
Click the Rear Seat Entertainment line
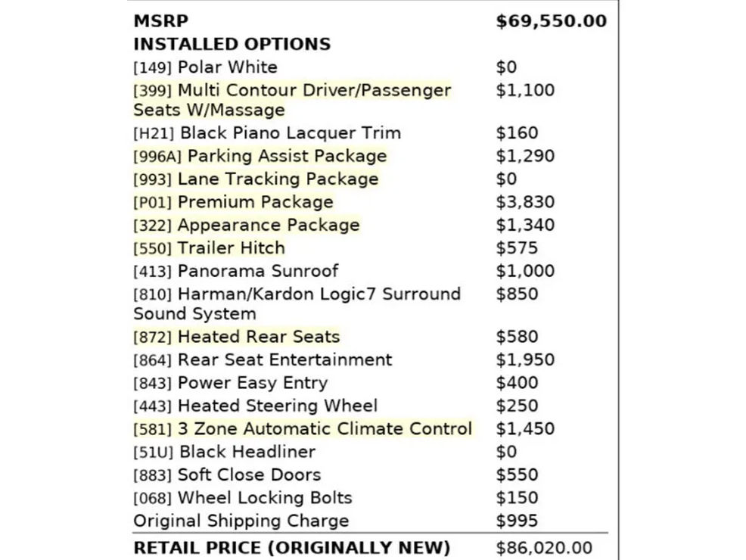(x=263, y=359)
